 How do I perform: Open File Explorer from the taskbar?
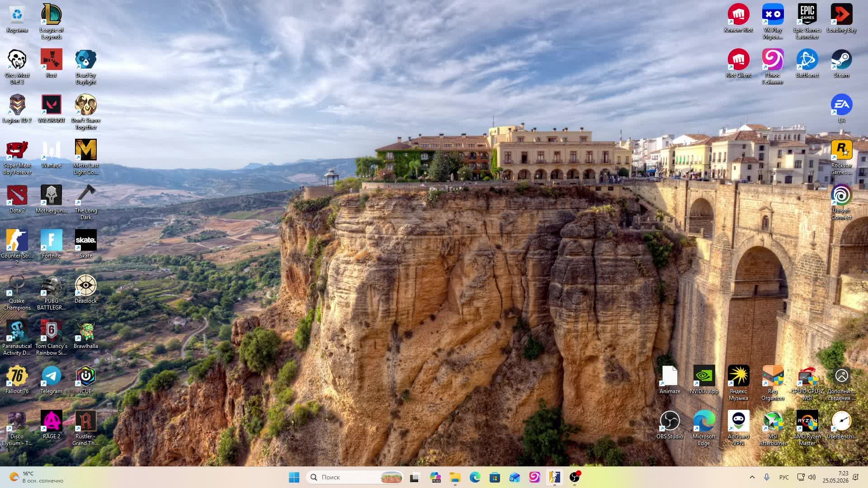pos(455,477)
